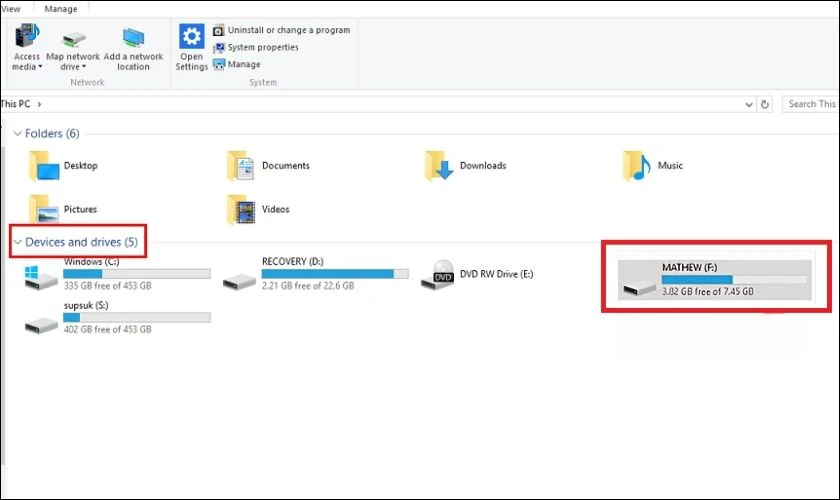The height and width of the screenshot is (500, 840).
Task: Select the MATHEW (F:) drive icon
Action: pos(639,289)
